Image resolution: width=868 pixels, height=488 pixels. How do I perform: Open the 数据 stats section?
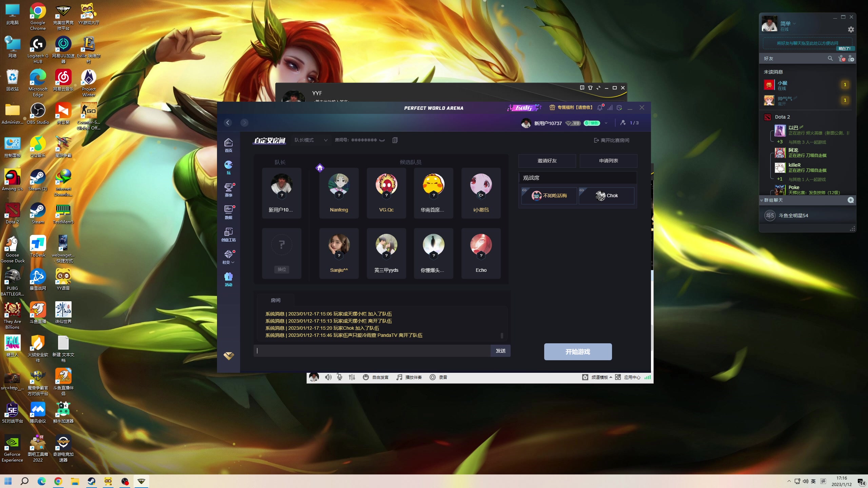(229, 212)
